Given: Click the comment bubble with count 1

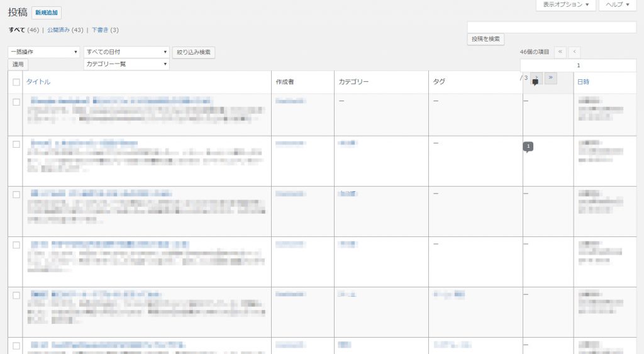Looking at the screenshot, I should pyautogui.click(x=528, y=147).
